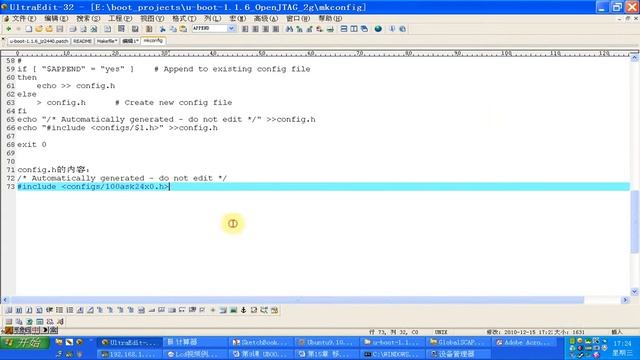Viewport: 640px width, 360px height.
Task: Switch to the 编辑1* tab
Action: pos(130,41)
